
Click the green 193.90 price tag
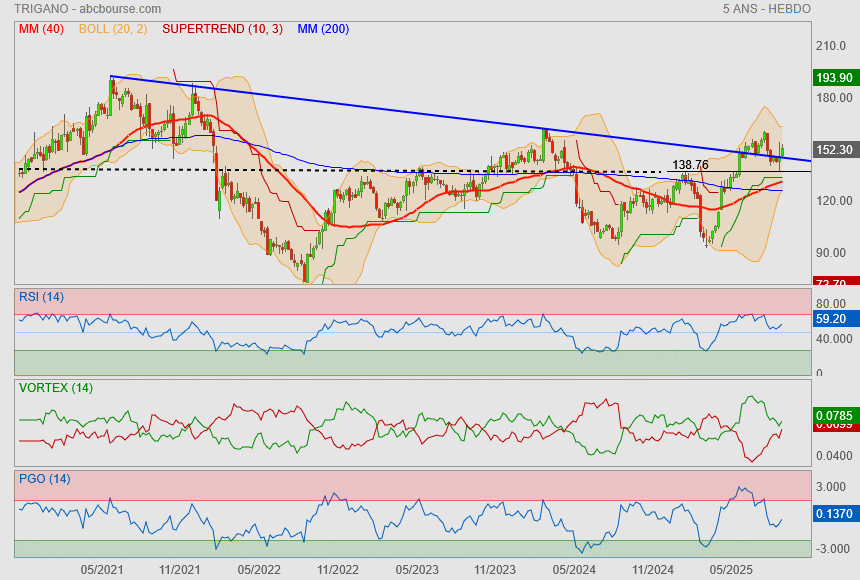pos(834,77)
